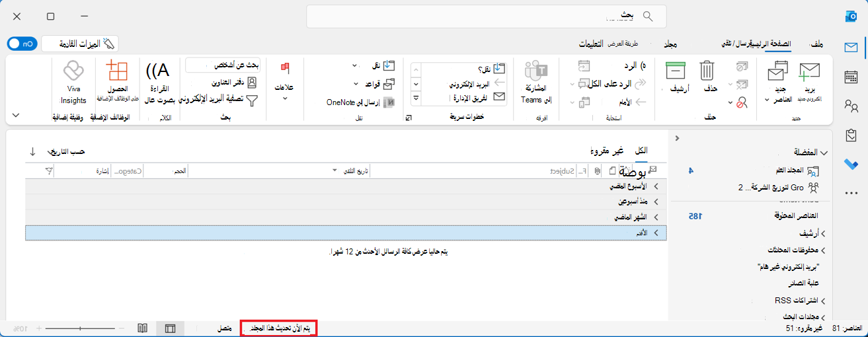
Task: Open the Tasks clipboard icon in sidebar
Action: pyautogui.click(x=851, y=135)
